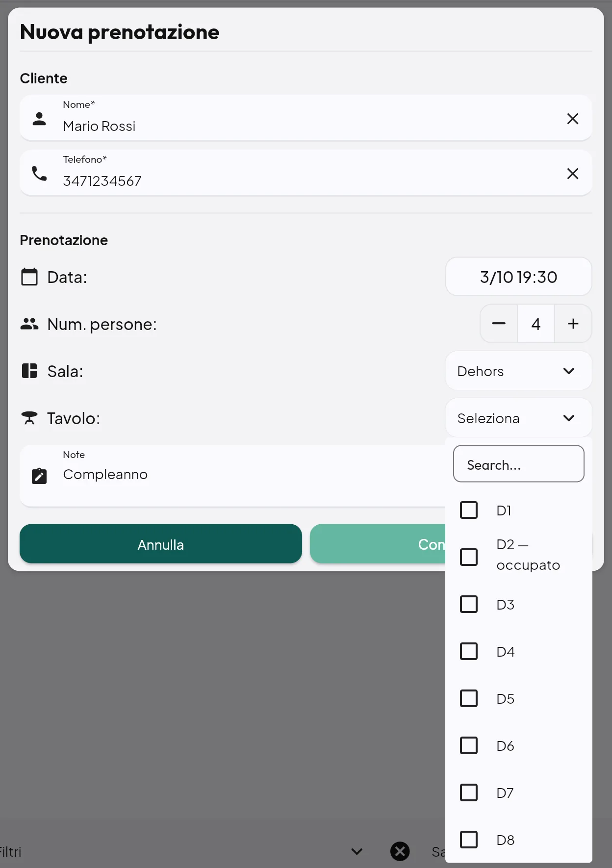Image resolution: width=612 pixels, height=868 pixels.
Task: Check the D4 table checkbox
Action: pyautogui.click(x=469, y=651)
